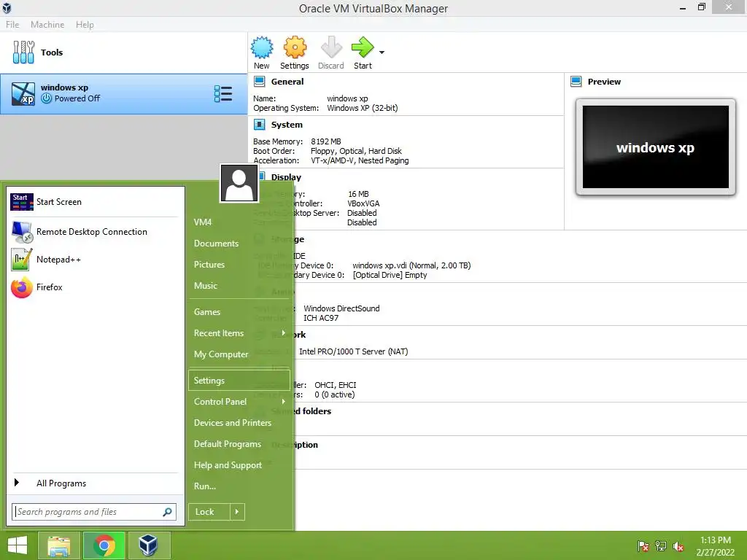Click the Preview panel monitor icon

(576, 82)
